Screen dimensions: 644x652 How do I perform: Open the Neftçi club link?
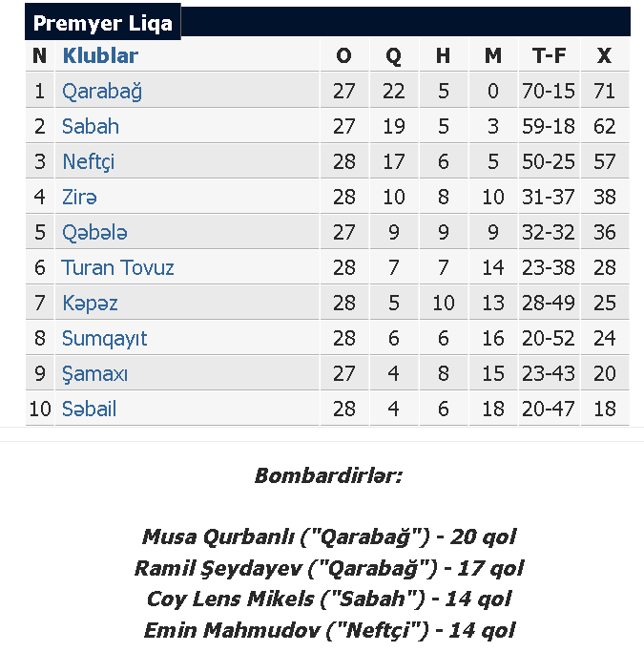click(88, 162)
